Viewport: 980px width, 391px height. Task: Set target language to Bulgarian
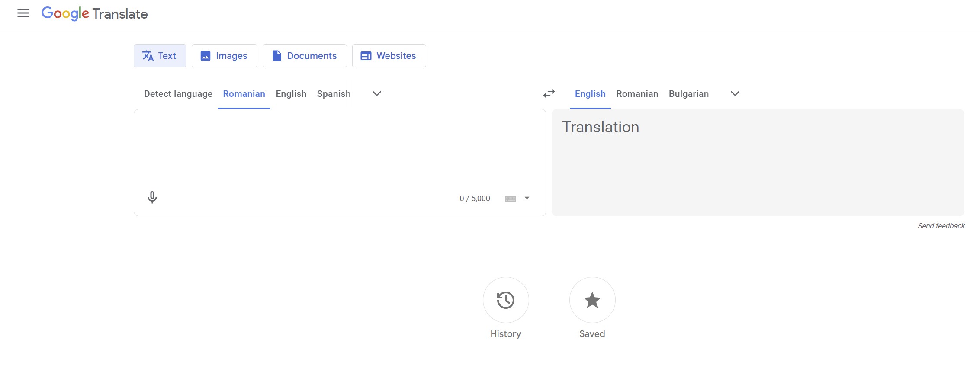click(688, 94)
